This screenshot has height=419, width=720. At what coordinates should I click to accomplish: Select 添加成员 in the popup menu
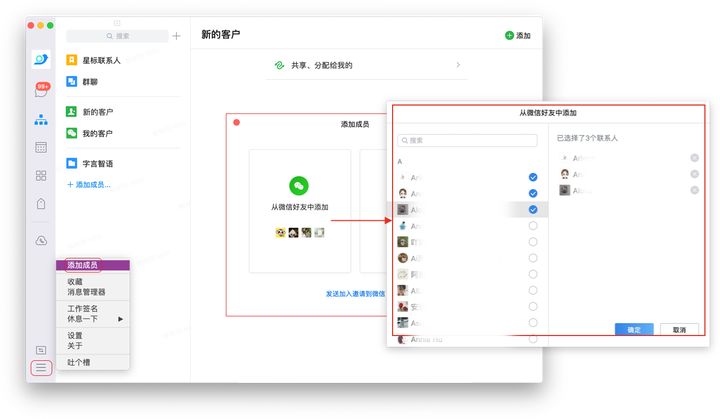[83, 265]
